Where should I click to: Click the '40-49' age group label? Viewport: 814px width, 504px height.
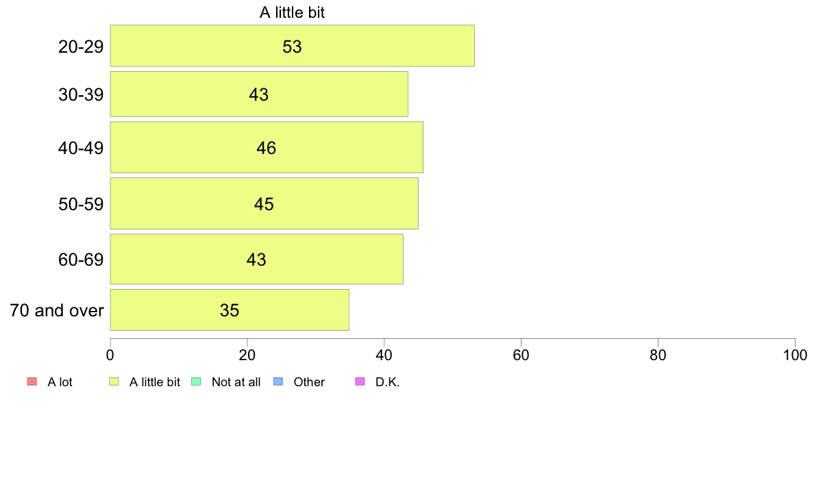pos(81,148)
